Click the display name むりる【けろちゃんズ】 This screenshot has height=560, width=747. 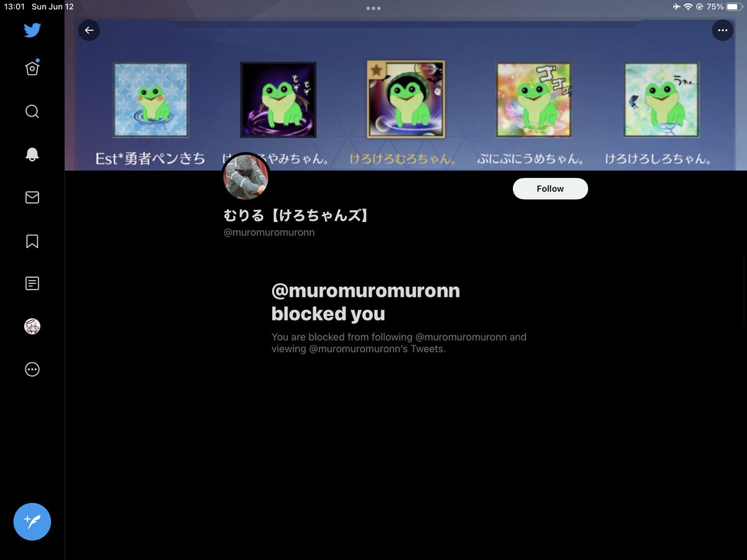coord(298,216)
